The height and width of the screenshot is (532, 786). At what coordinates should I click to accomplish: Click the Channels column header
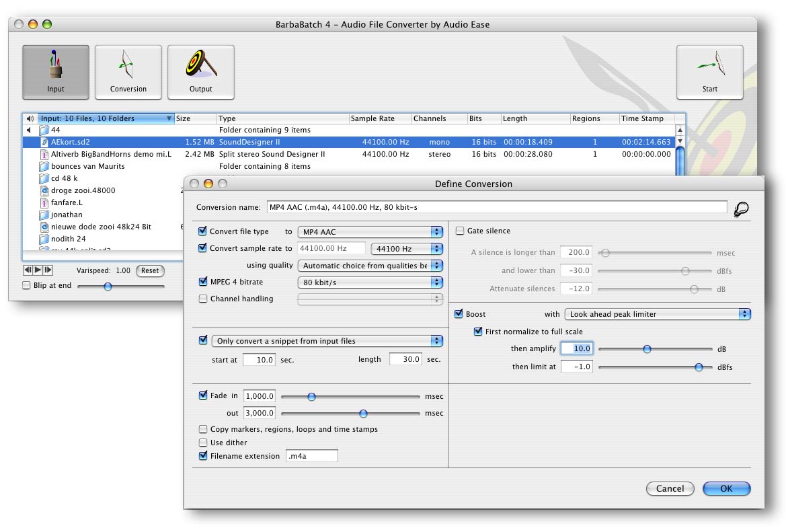tap(439, 118)
